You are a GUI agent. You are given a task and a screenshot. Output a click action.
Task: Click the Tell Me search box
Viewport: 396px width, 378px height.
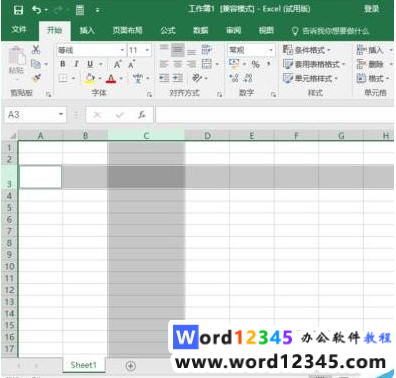tap(331, 31)
